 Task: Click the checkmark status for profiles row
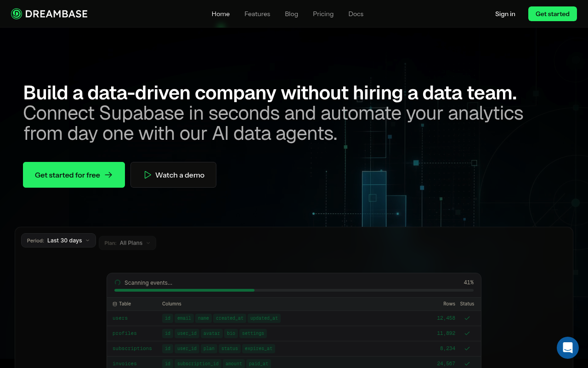467,333
